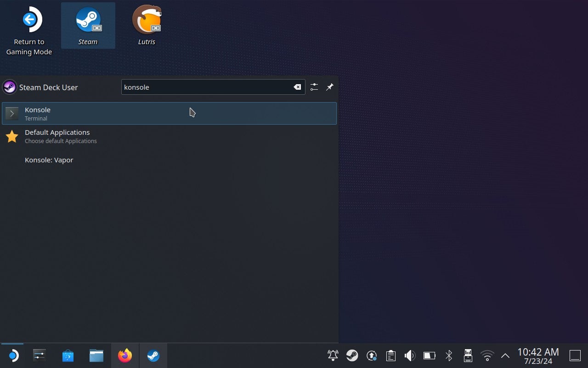588x368 pixels.
Task: Toggle Bluetooth from the system tray
Action: [449, 355]
